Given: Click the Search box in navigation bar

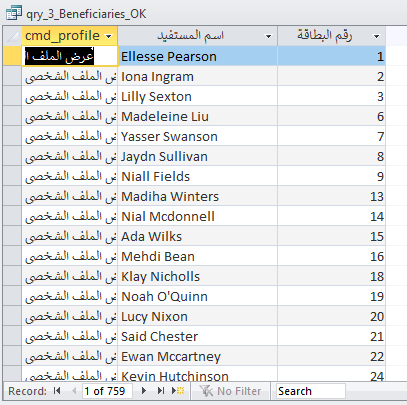Looking at the screenshot, I should (310, 391).
